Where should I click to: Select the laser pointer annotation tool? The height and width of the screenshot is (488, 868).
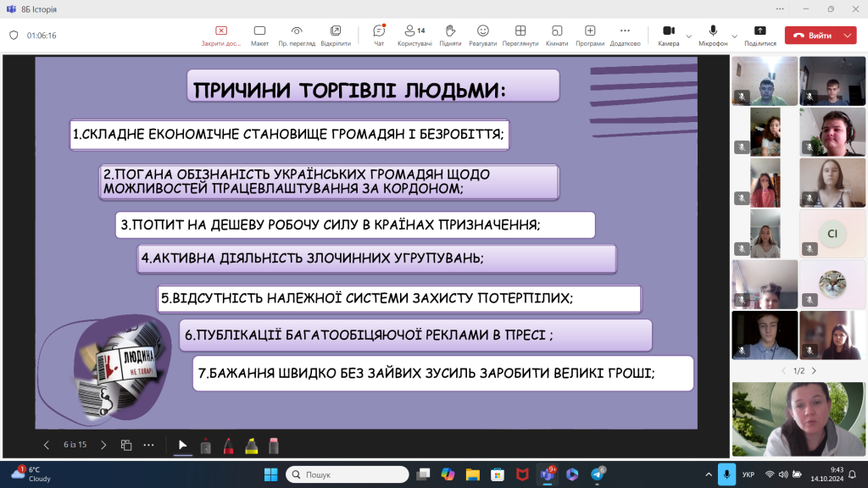[x=205, y=444]
